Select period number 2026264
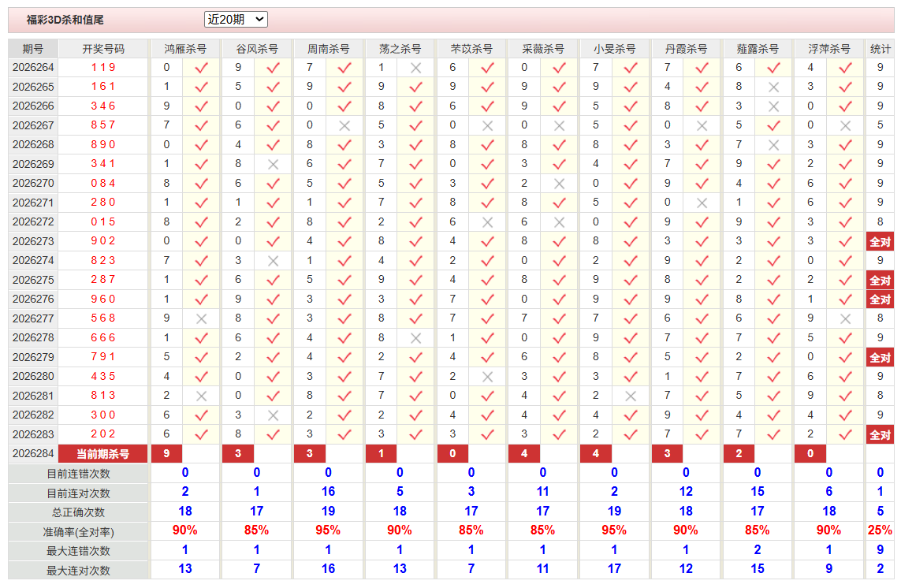901x588 pixels. [x=33, y=67]
